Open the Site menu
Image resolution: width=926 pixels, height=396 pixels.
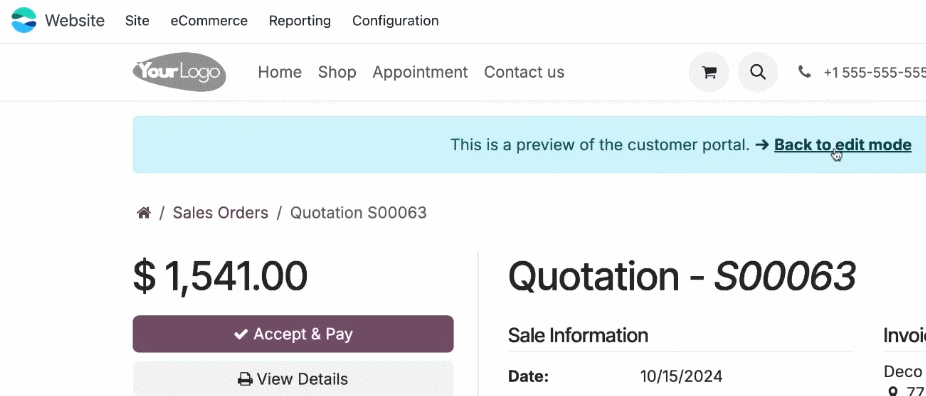pyautogui.click(x=137, y=21)
